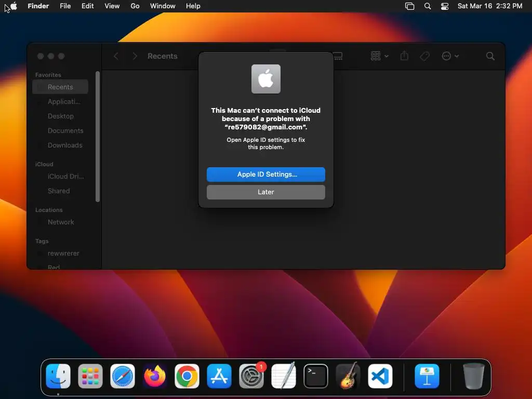Open Apple ID Settings from the dialog
The image size is (532, 399).
[x=265, y=175]
